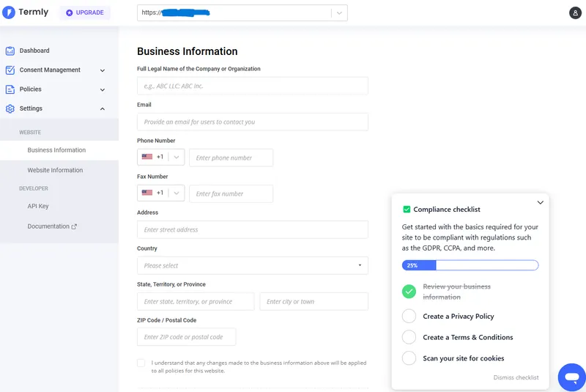Screen dimensions: 586x392
Task: Click the Compliance checklist title text
Action: [x=447, y=210]
